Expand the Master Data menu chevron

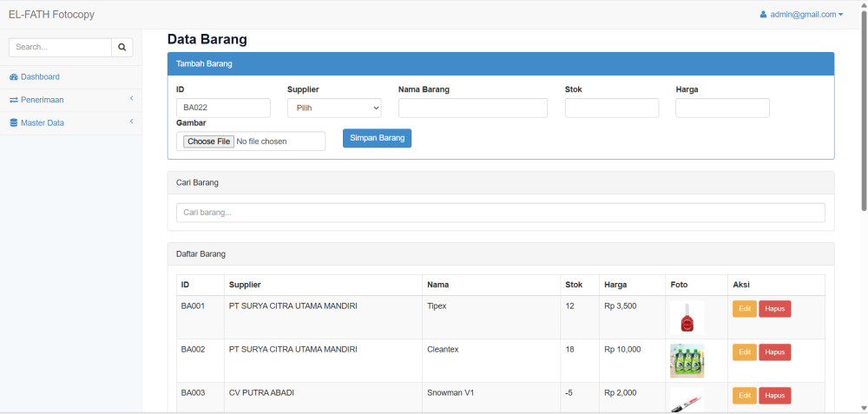pyautogui.click(x=131, y=122)
